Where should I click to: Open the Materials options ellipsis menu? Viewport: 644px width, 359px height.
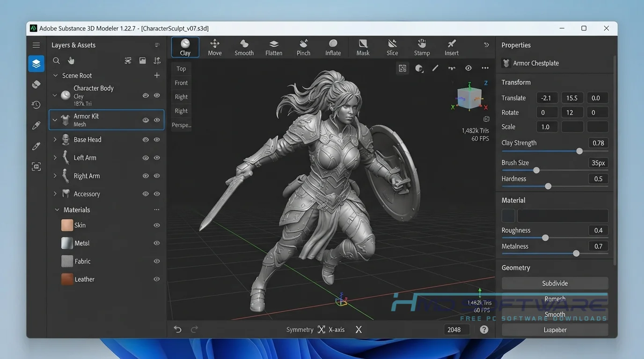click(x=157, y=210)
